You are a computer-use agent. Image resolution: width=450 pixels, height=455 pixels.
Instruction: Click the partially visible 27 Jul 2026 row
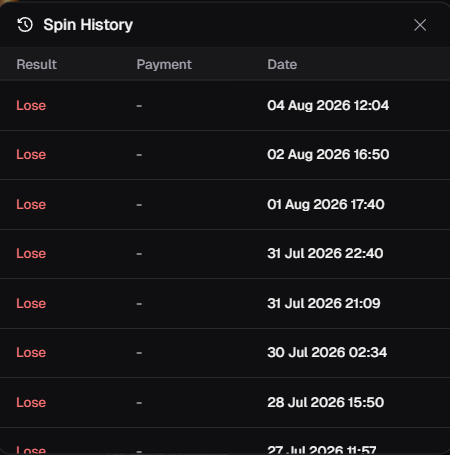[x=225, y=441]
